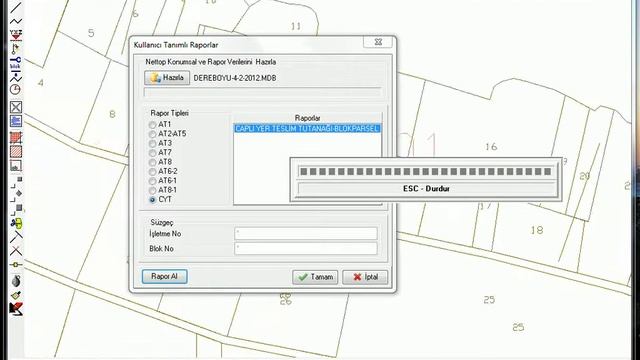Close the Kullanıcı Tanımlı Raporlar dialog
The width and height of the screenshot is (640, 360).
[378, 42]
